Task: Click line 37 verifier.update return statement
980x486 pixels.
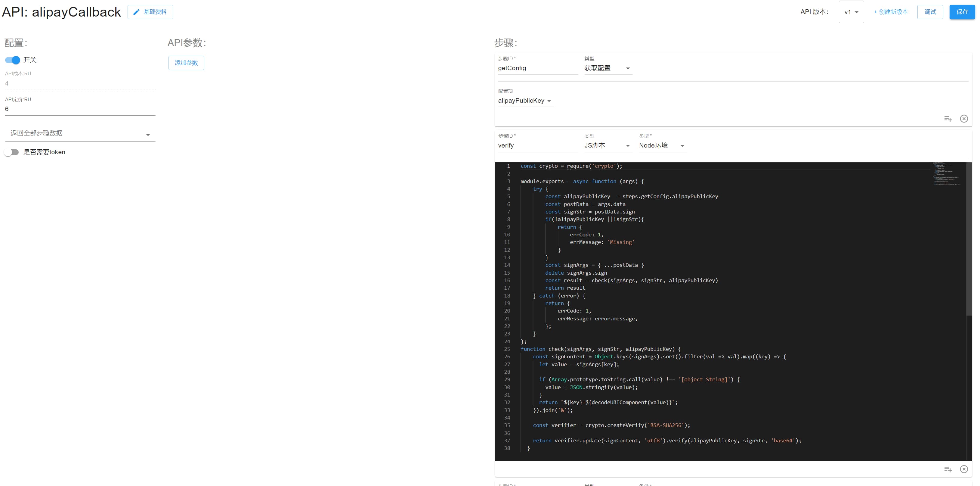Action: point(667,441)
